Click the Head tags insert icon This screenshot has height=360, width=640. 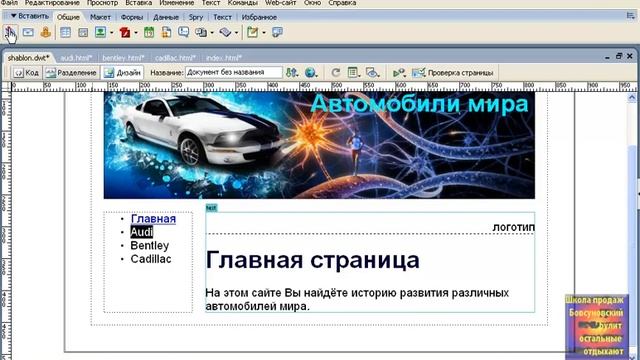[201, 32]
